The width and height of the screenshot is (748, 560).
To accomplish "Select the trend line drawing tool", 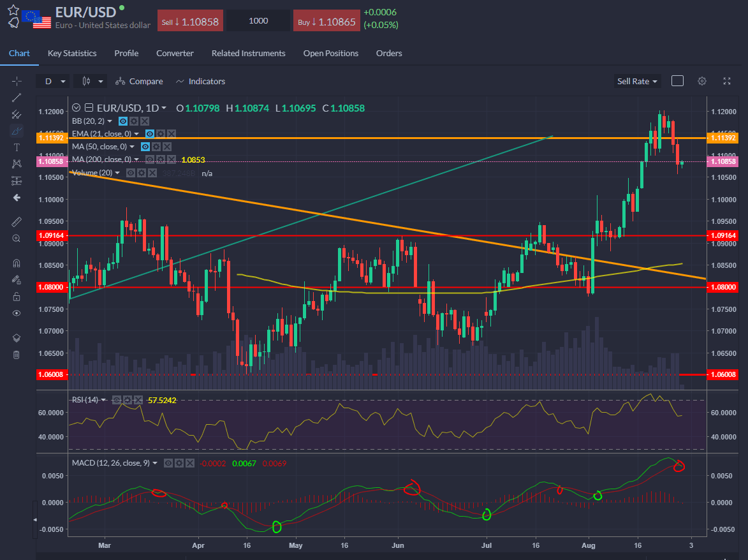I will pos(17,98).
